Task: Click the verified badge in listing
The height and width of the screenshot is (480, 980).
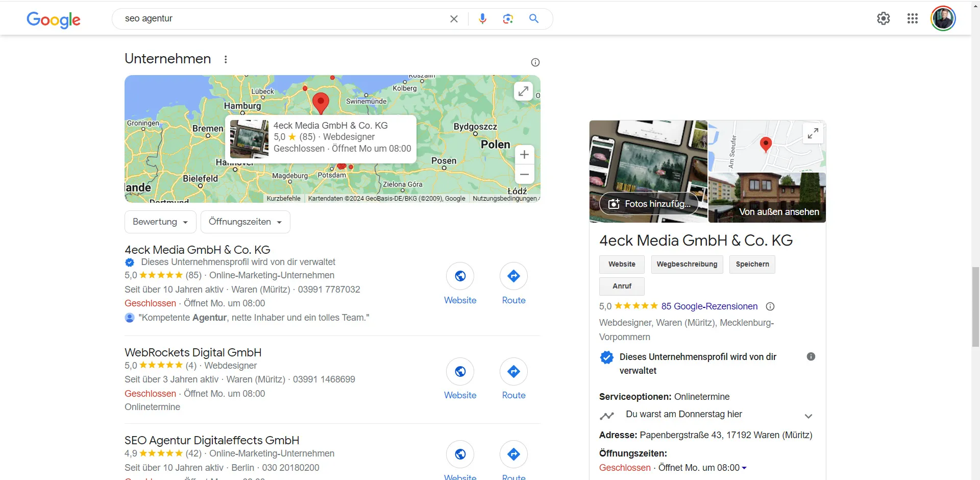Action: (130, 262)
